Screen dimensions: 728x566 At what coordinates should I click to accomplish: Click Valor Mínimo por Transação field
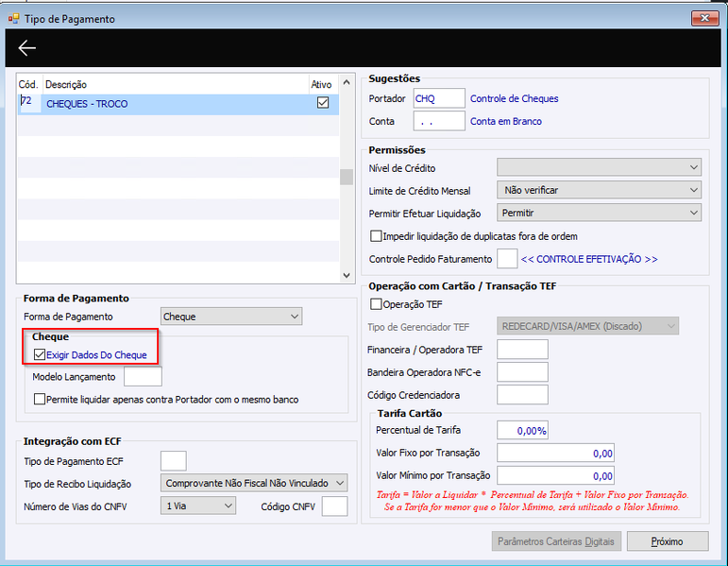pyautogui.click(x=555, y=476)
